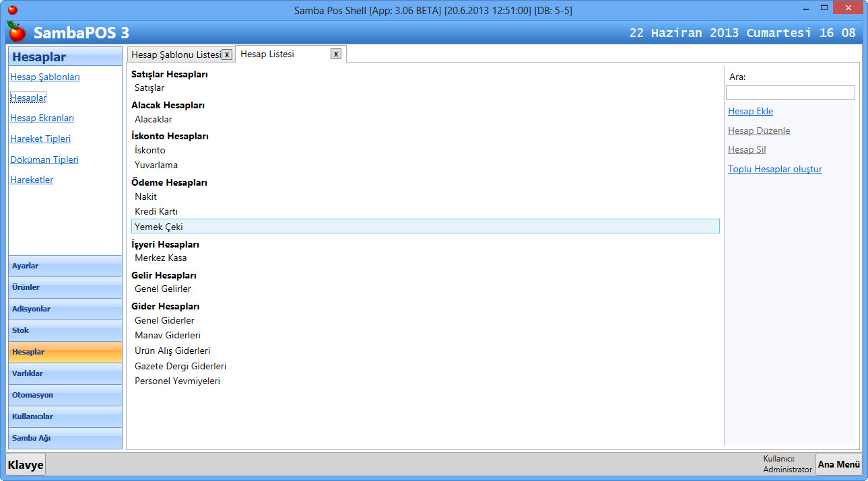Image resolution: width=868 pixels, height=481 pixels.
Task: Click the Ara search field
Action: coord(790,93)
